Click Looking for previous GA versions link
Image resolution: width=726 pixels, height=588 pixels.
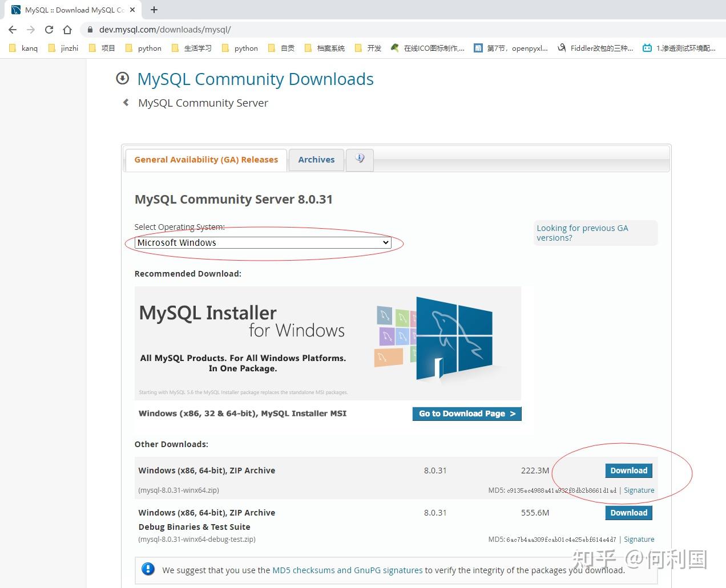(582, 233)
